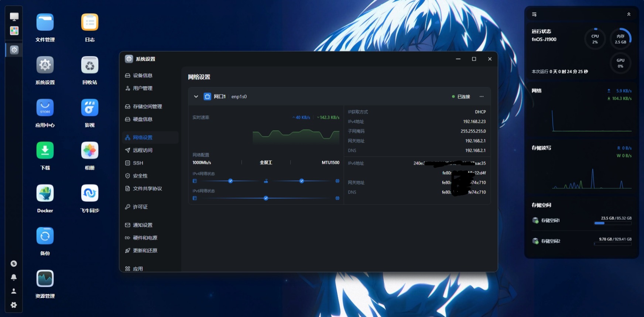The height and width of the screenshot is (317, 644).
Task: Click the 已连接 connection status
Action: (x=461, y=97)
